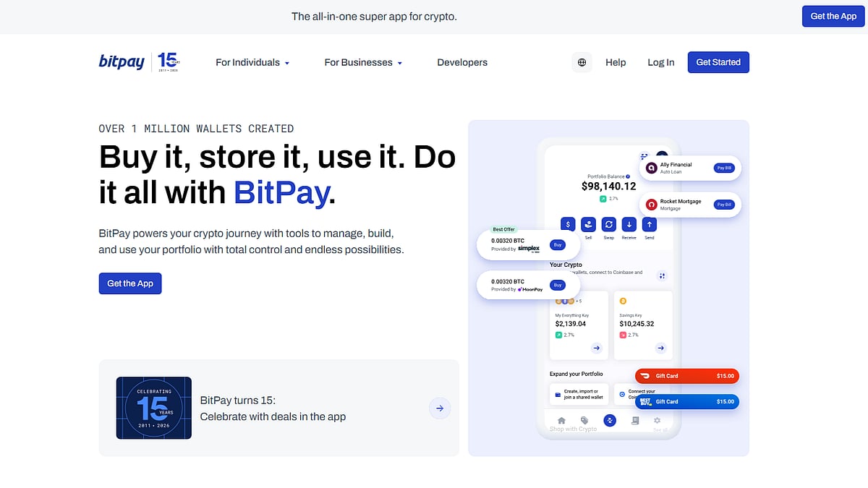Expand the For Individuals dropdown
The height and width of the screenshot is (488, 868).
252,62
